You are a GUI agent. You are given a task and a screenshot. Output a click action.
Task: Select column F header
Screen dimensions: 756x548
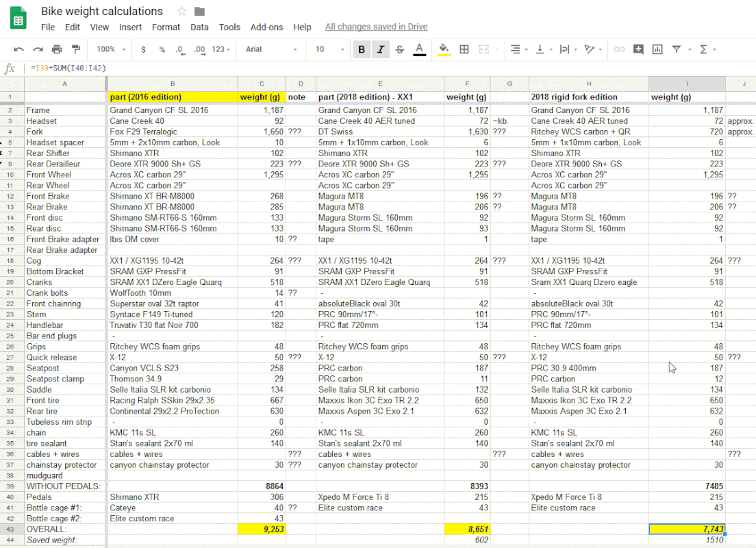(x=467, y=84)
